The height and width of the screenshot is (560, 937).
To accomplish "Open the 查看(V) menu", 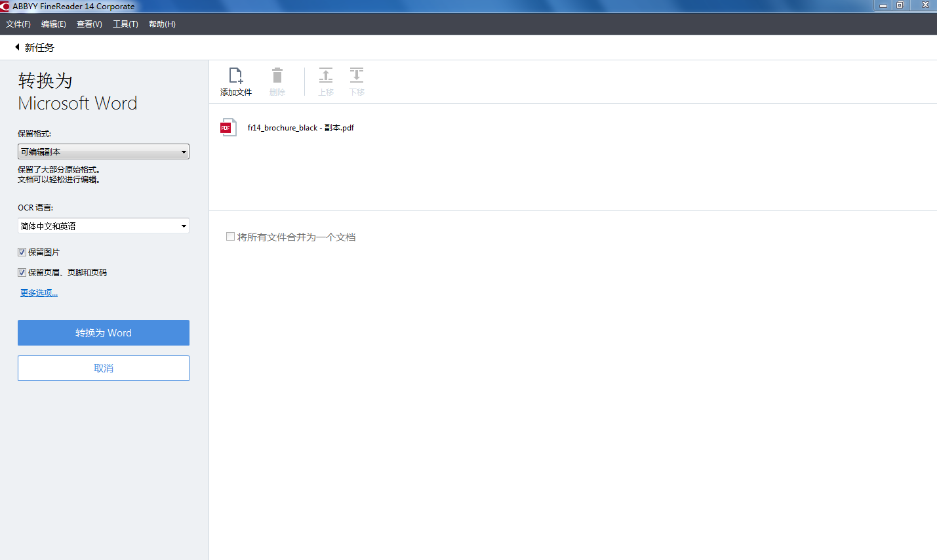I will (x=89, y=24).
